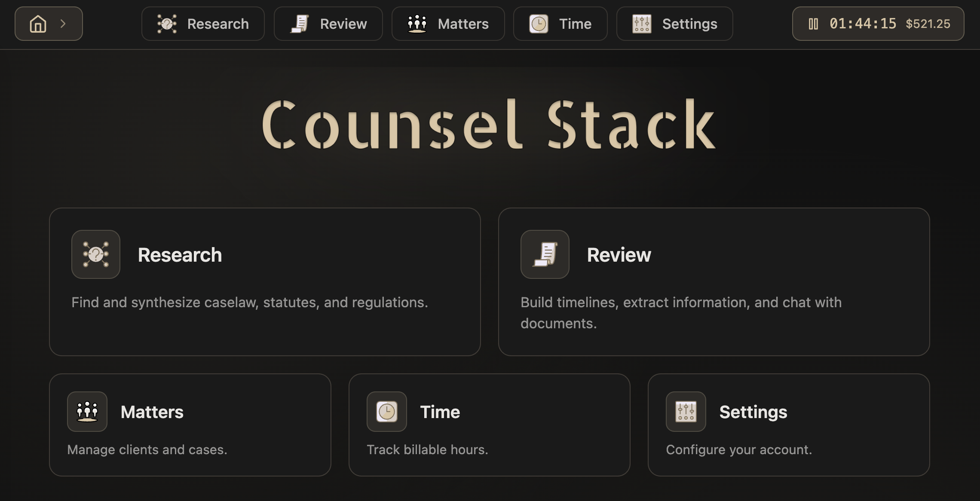Expand the breadcrumb chevron beside home
Screen dimensions: 980x501
(x=63, y=24)
